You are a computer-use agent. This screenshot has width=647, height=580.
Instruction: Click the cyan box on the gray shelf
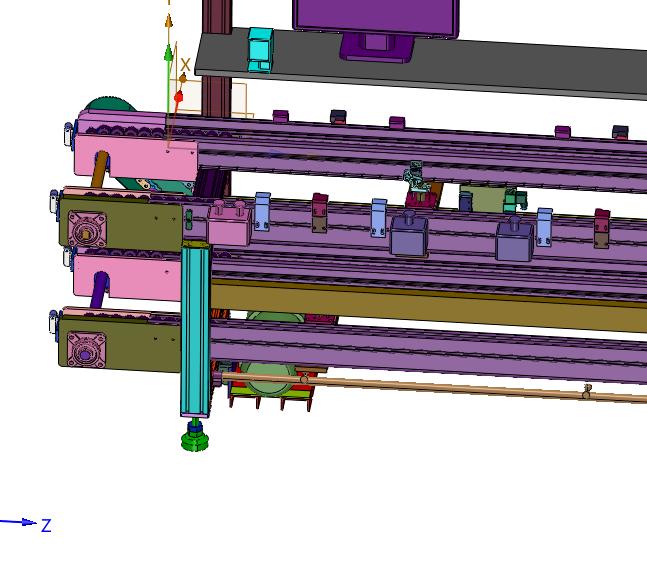260,50
